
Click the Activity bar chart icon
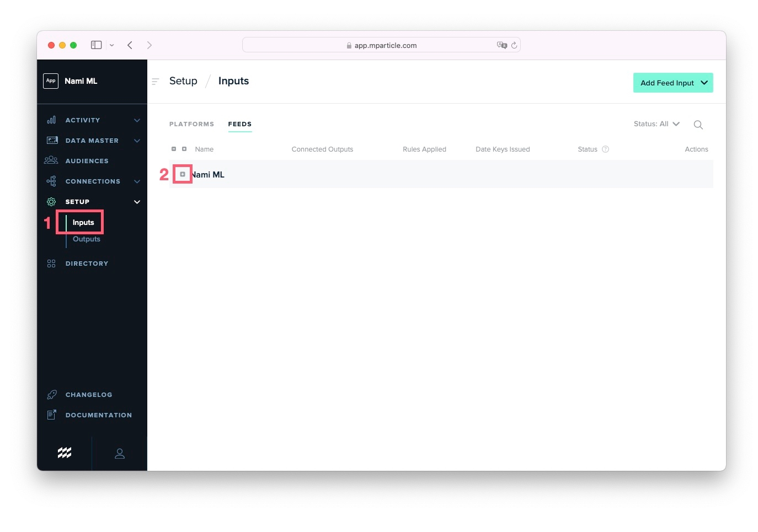tap(51, 120)
